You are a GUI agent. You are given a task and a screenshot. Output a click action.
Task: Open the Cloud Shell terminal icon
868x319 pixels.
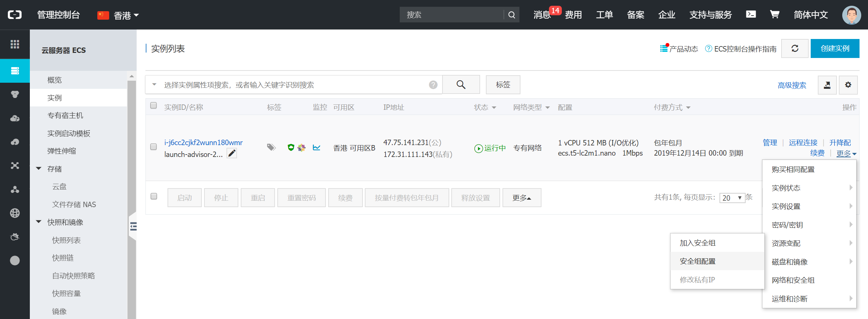pos(751,14)
